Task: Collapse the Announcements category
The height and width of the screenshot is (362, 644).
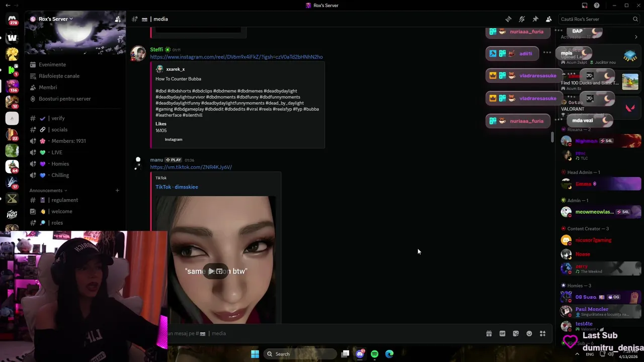Action: (48, 191)
